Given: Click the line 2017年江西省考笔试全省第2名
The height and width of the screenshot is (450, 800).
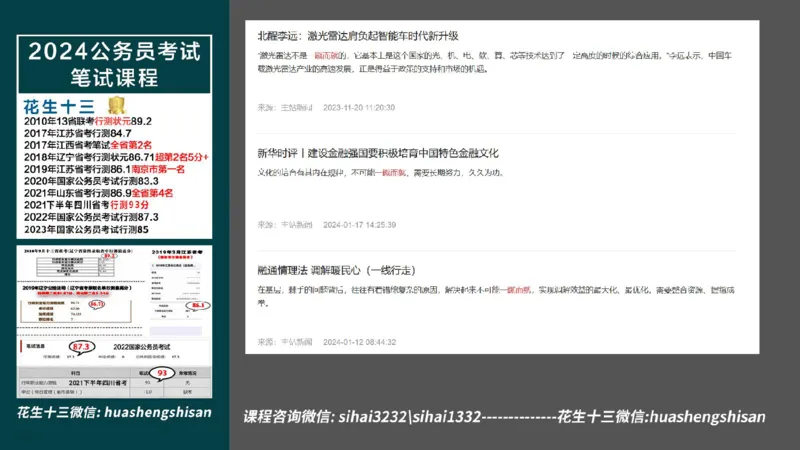Looking at the screenshot, I should [88, 145].
